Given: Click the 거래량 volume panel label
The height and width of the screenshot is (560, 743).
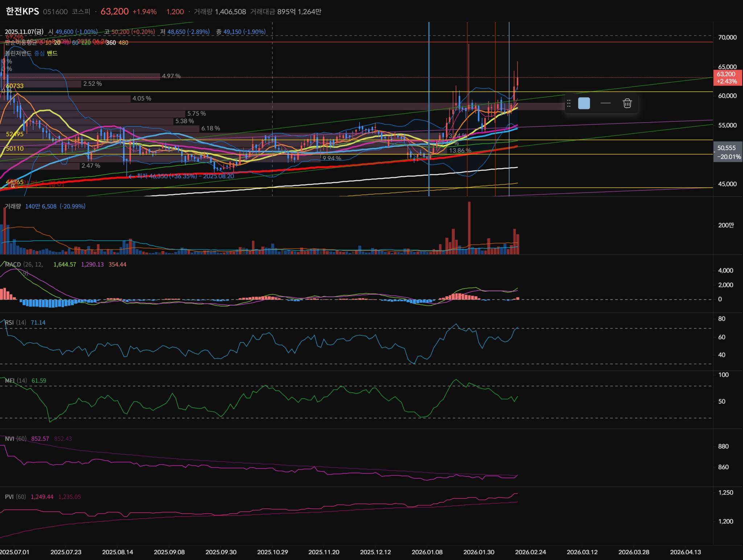Looking at the screenshot, I should point(13,207).
